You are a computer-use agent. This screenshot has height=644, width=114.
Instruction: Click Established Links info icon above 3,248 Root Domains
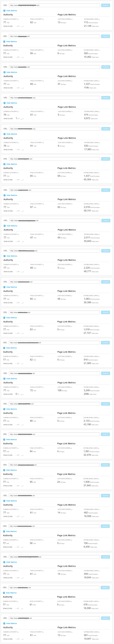click(99, 387)
